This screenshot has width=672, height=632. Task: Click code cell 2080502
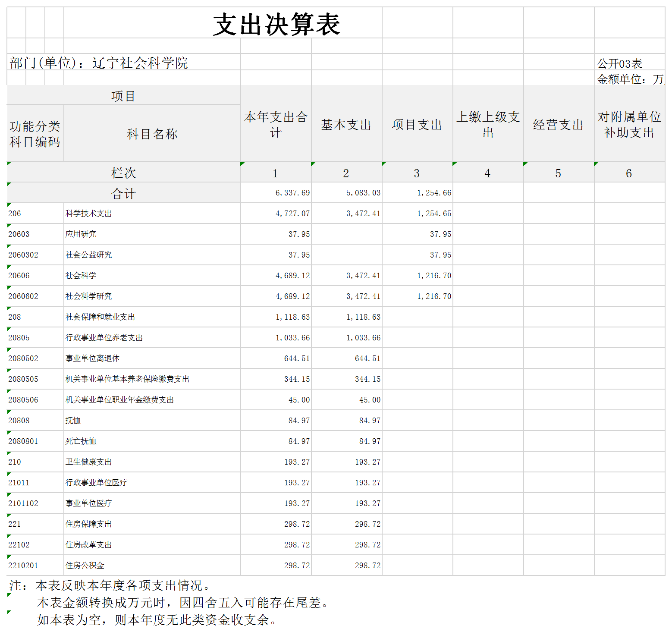[x=35, y=358]
